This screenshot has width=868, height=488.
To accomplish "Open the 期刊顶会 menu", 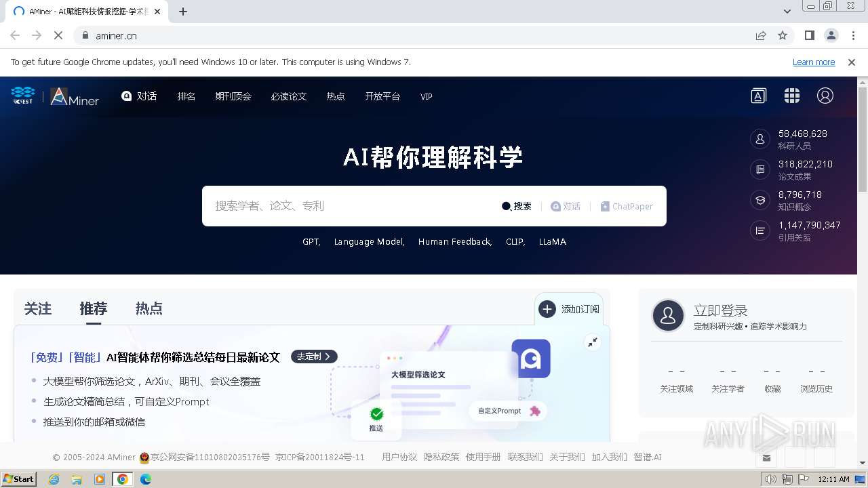I will (233, 96).
